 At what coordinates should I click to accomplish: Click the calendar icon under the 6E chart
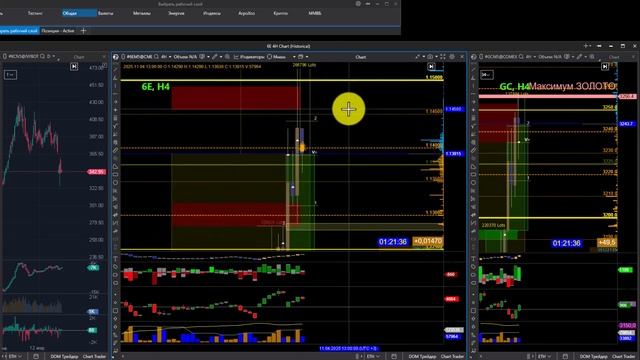394,356
